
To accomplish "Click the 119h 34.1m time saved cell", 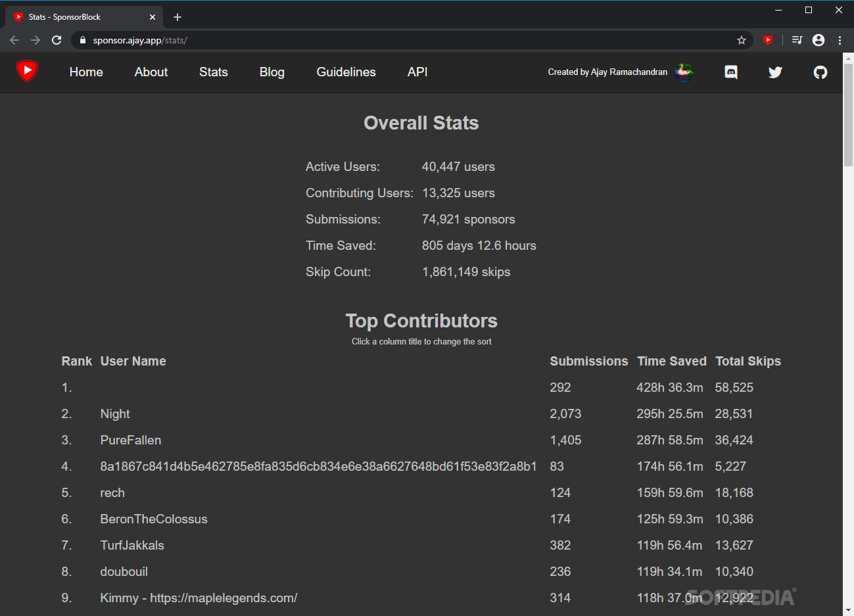I will click(669, 572).
